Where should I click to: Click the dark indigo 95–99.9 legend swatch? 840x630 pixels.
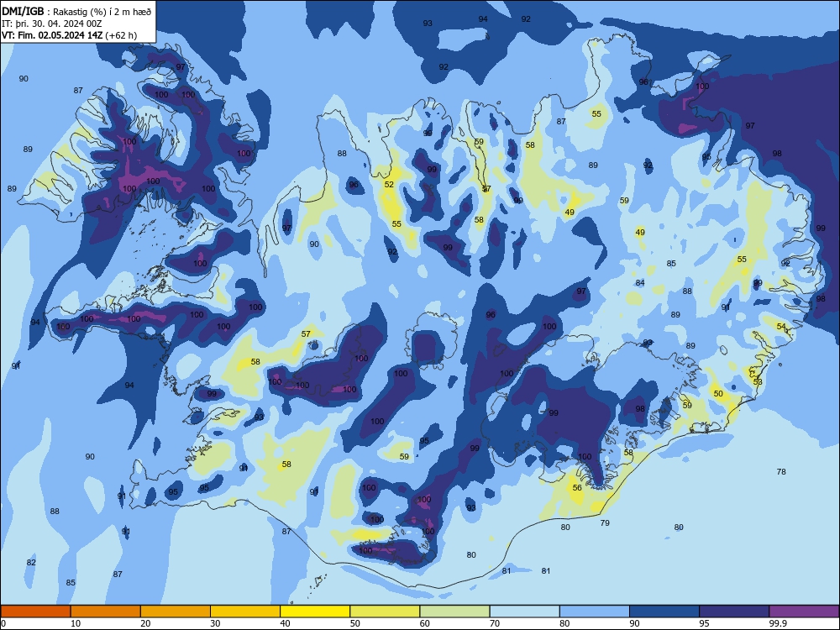(x=734, y=612)
